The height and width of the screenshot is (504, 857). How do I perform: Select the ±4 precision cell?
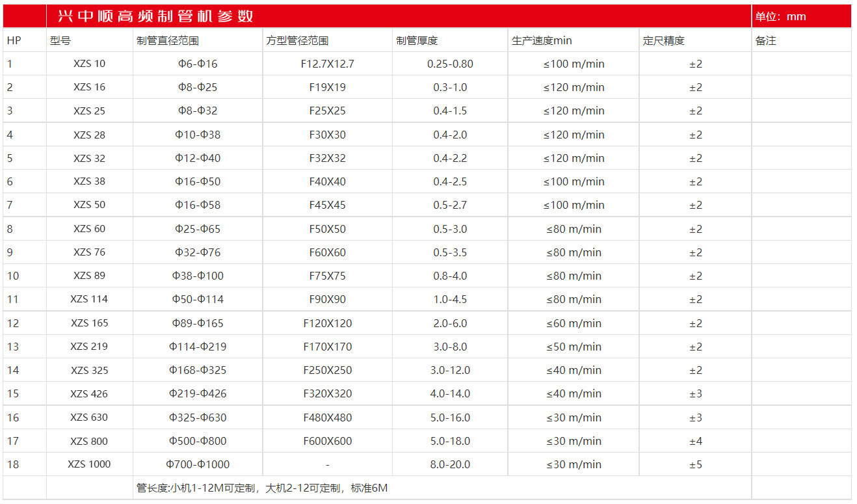pos(695,441)
